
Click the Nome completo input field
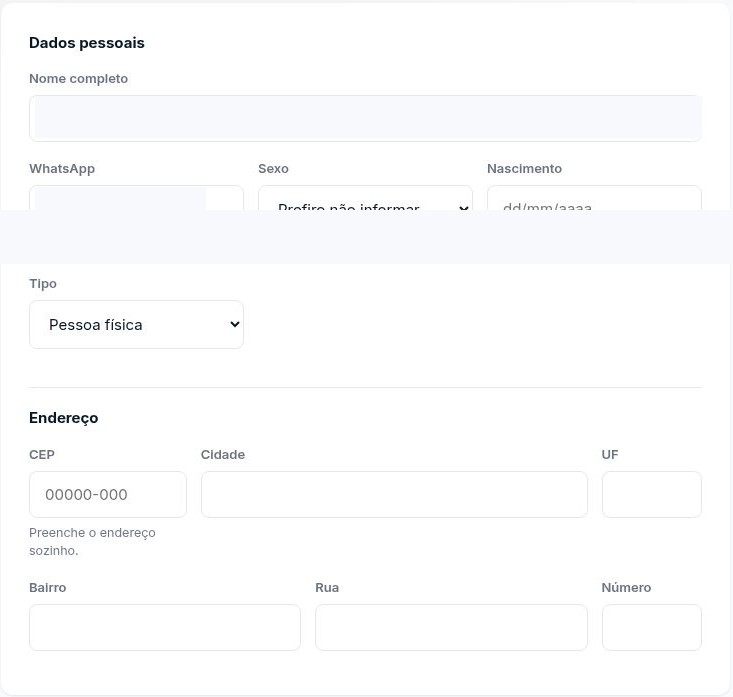tap(365, 118)
